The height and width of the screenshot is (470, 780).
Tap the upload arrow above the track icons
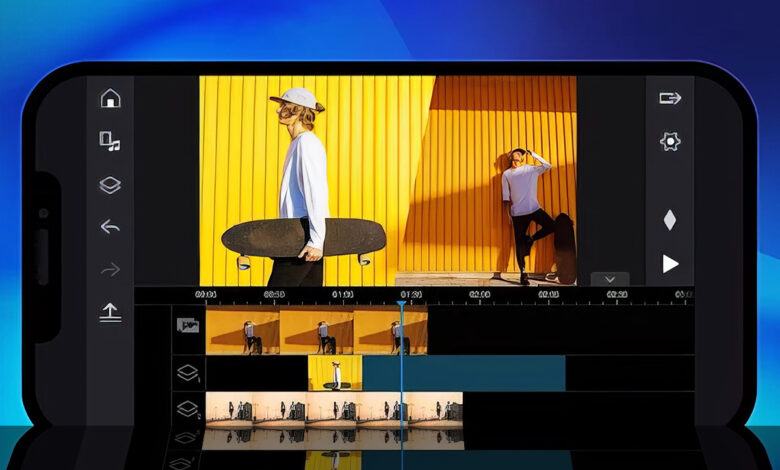[x=110, y=313]
